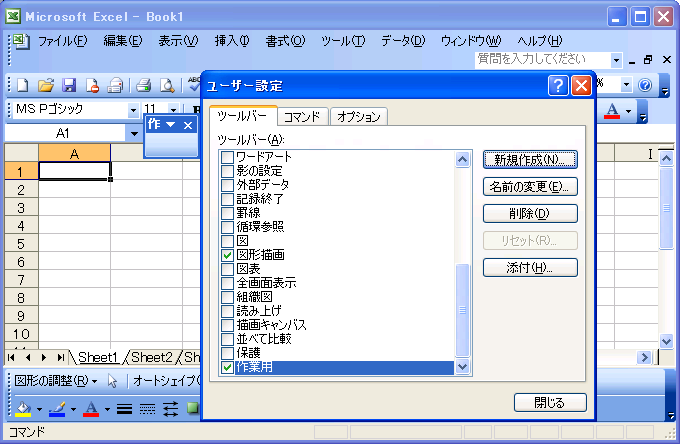Click the Font Color A icon on Formatting toolbar
The image size is (680, 444).
612,111
